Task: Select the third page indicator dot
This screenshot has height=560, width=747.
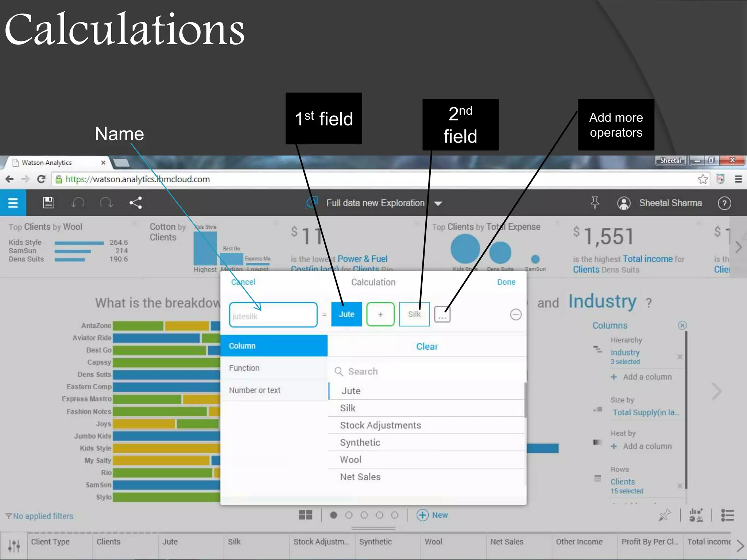Action: pos(364,515)
